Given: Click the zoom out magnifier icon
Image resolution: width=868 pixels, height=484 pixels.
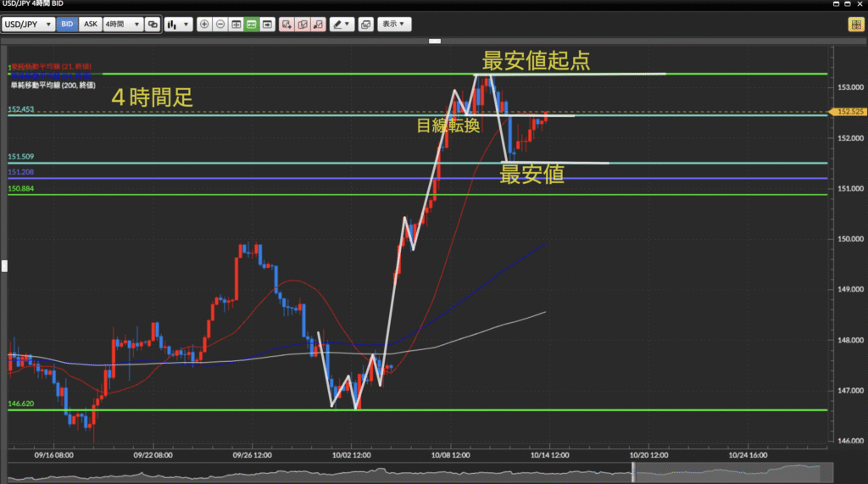Looking at the screenshot, I should (x=220, y=25).
